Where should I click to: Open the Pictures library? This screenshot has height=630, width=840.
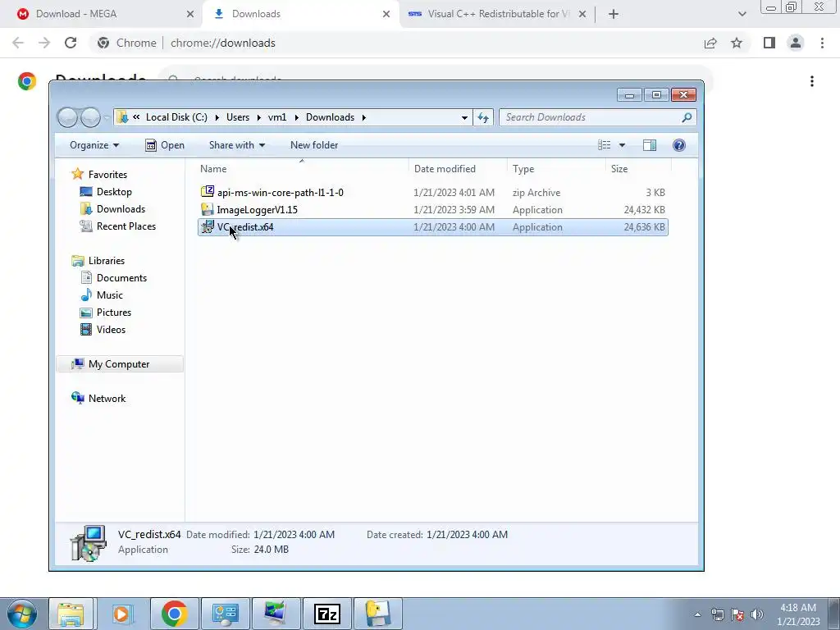[113, 313]
